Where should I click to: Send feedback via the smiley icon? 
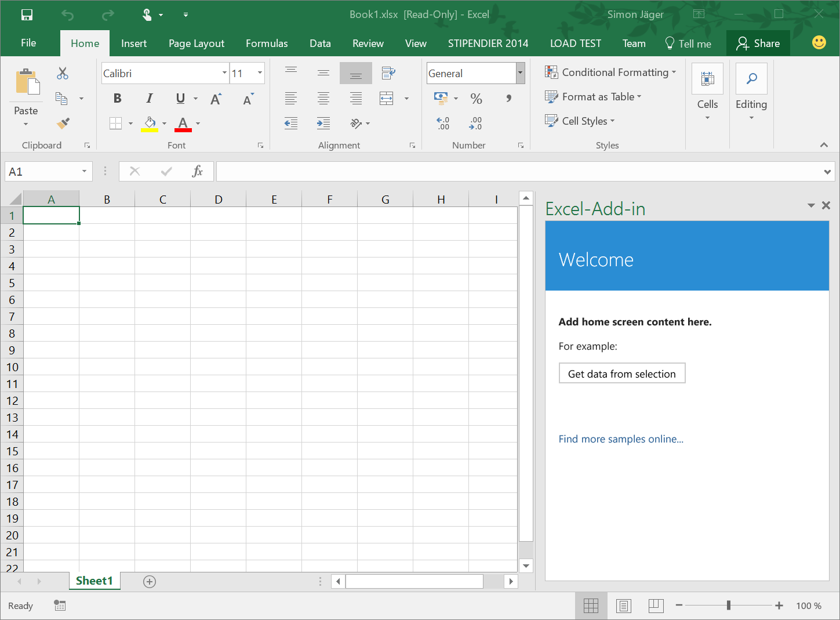[x=819, y=42]
